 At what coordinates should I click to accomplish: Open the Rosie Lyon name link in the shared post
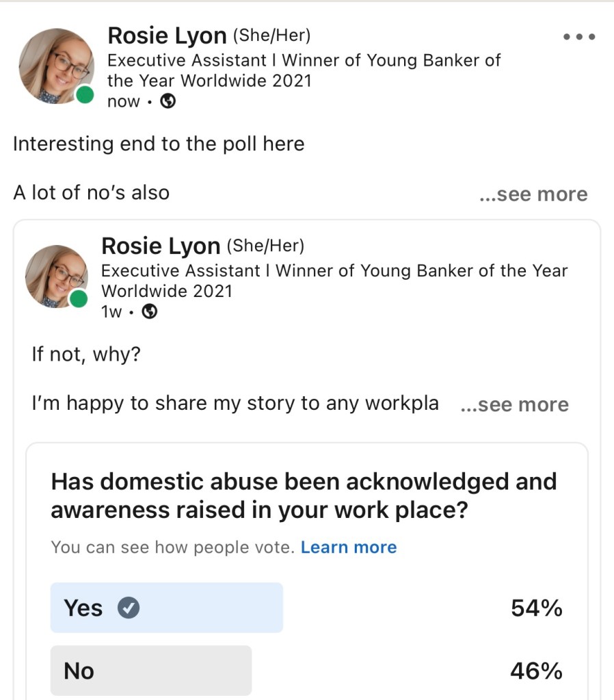coord(161,246)
